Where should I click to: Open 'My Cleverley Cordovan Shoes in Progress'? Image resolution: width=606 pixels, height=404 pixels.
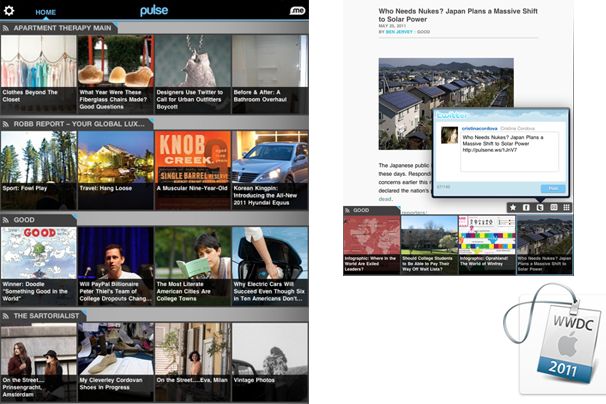tap(116, 362)
